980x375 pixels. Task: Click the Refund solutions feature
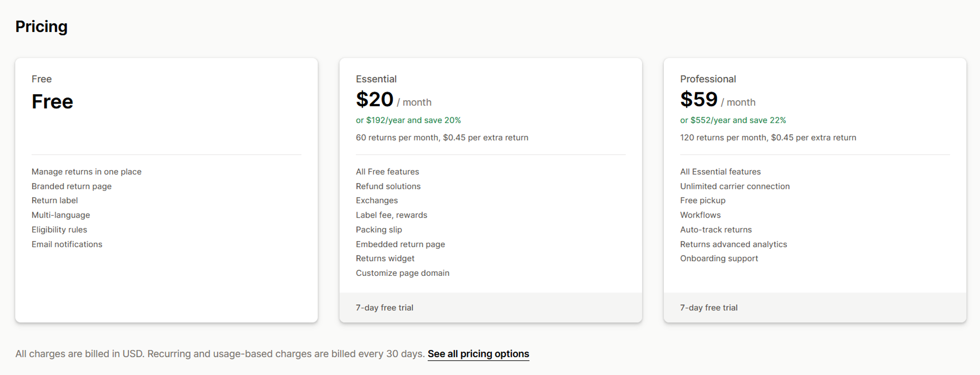pyautogui.click(x=388, y=187)
